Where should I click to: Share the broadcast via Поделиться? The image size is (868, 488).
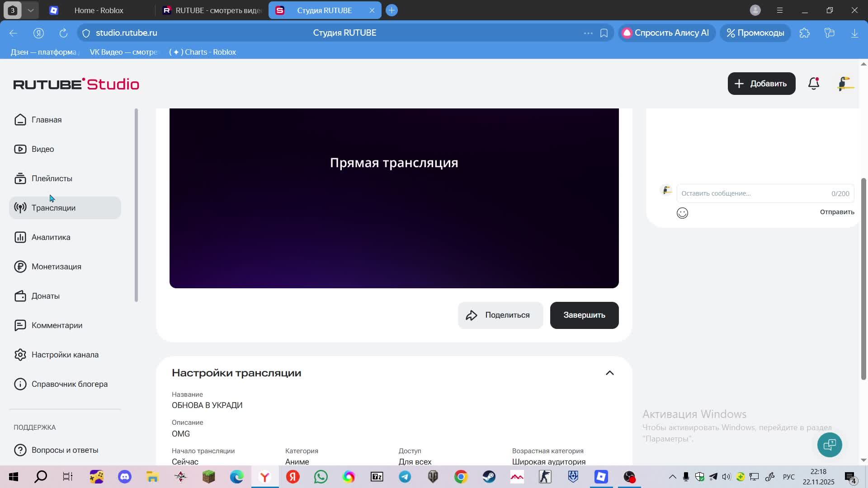[500, 315]
